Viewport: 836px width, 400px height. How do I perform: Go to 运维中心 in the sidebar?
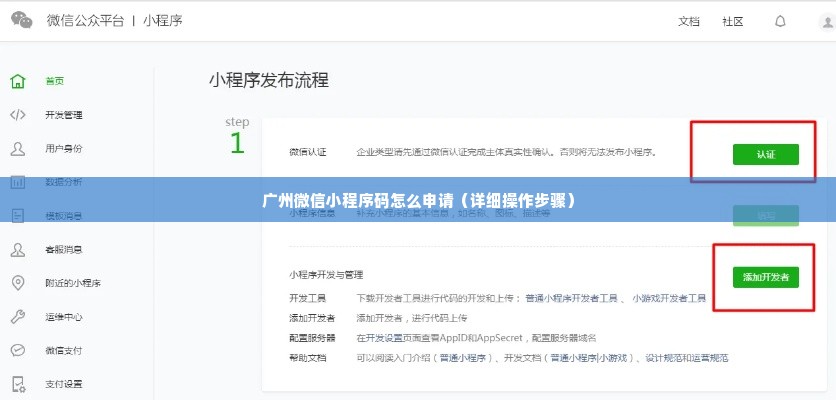pos(63,317)
